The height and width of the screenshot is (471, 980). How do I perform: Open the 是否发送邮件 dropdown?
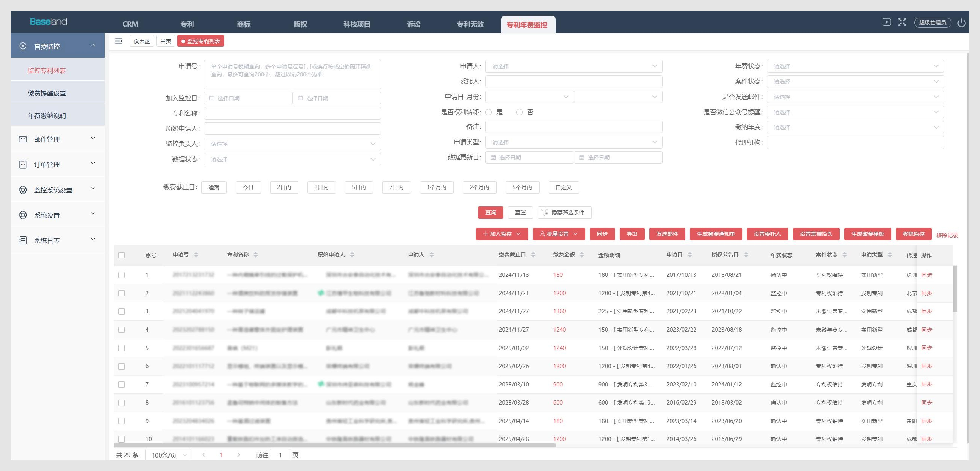(855, 97)
